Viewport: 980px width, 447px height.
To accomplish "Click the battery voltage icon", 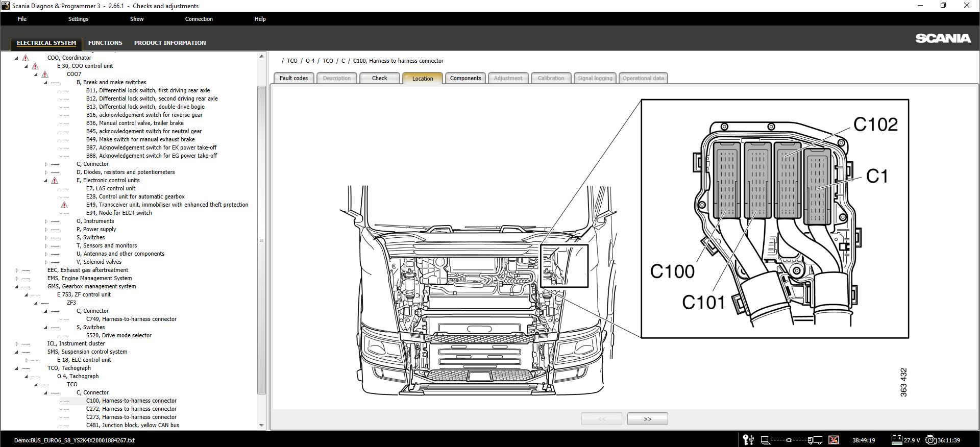I will coord(897,440).
